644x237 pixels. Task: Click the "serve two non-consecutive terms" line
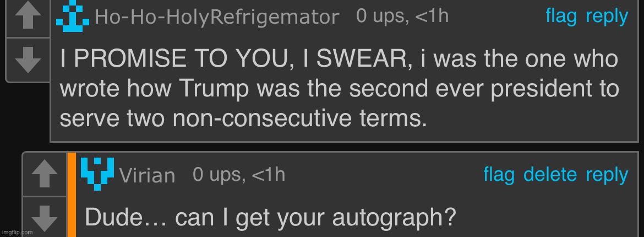tap(243, 117)
